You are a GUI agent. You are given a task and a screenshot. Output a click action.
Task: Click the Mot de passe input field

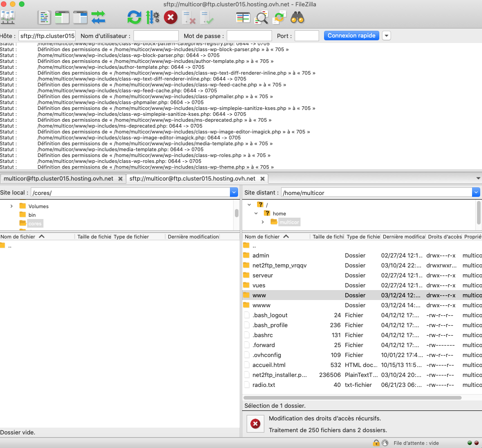(x=249, y=36)
